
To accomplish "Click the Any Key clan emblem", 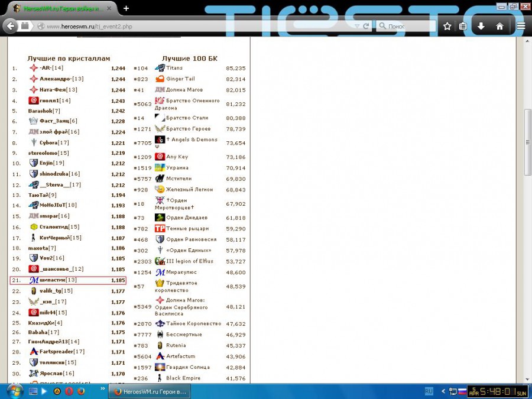I will (x=160, y=157).
